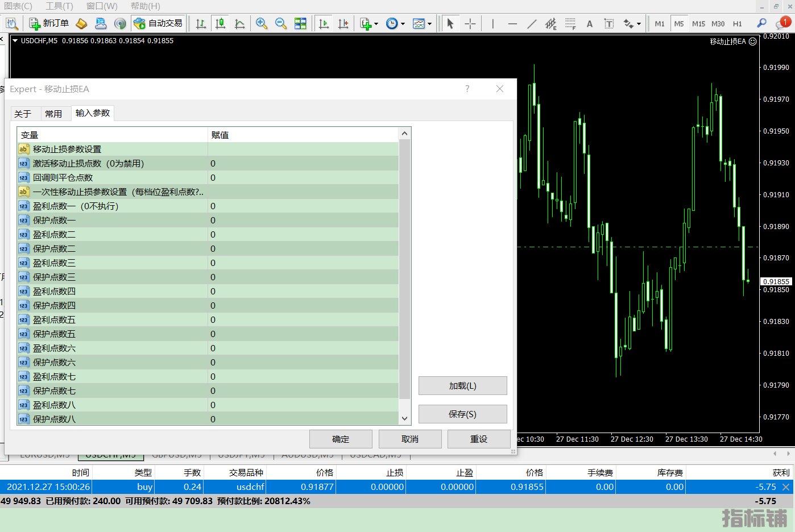
Task: Confirm with the 确定 button
Action: pos(341,439)
